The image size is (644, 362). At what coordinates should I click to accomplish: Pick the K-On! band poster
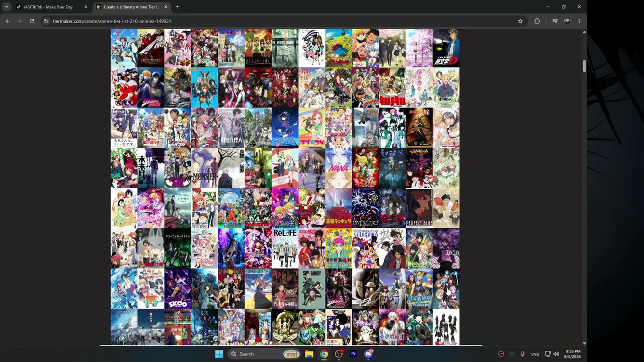[205, 88]
